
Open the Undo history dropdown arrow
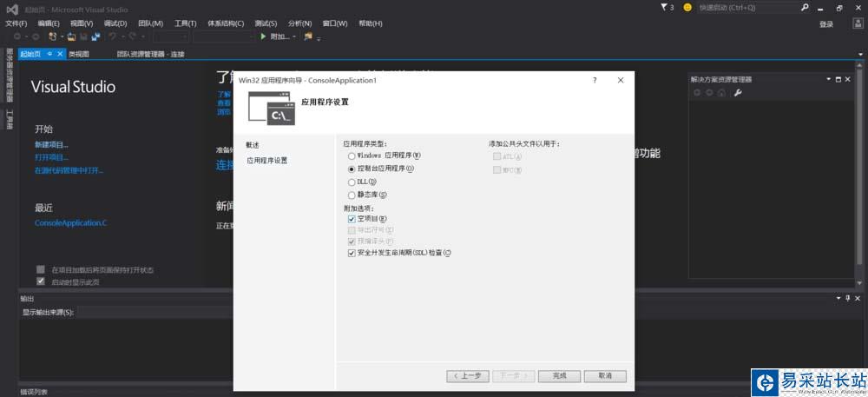pyautogui.click(x=122, y=36)
